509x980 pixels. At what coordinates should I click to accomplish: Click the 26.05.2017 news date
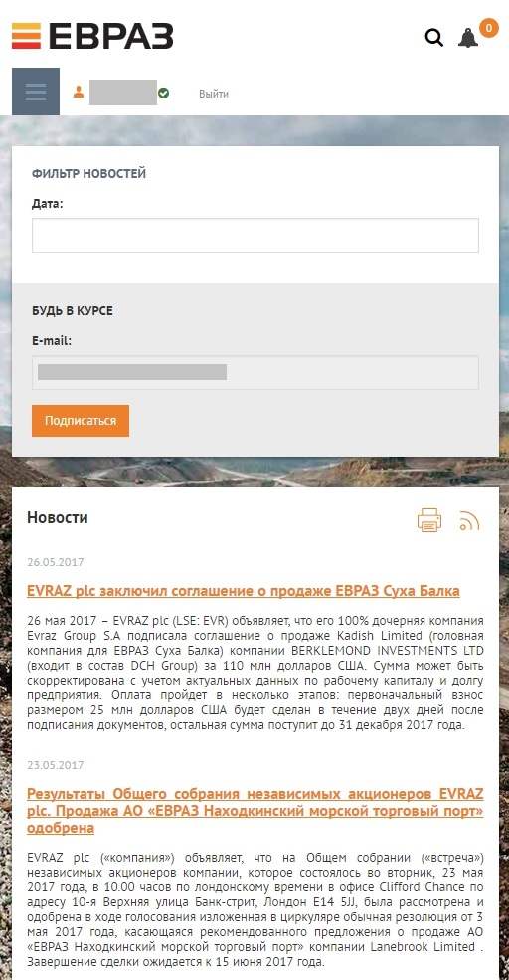(x=55, y=562)
